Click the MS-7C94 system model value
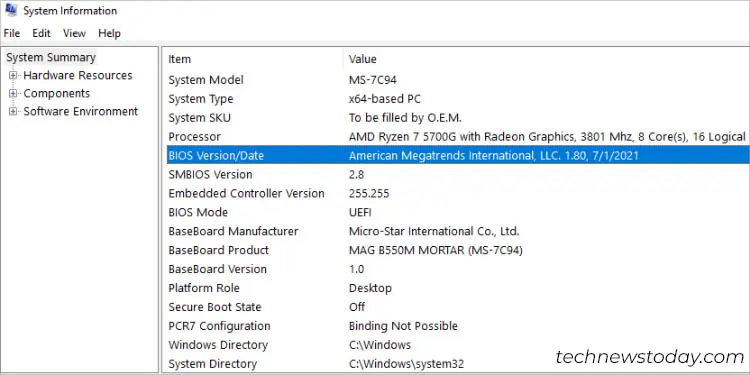Image resolution: width=750 pixels, height=375 pixels. click(373, 80)
